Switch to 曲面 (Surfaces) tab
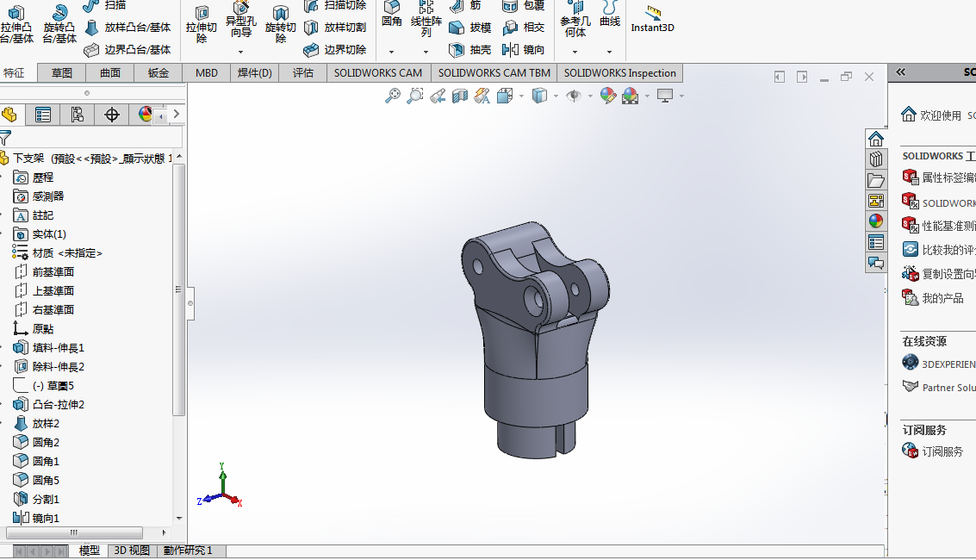 click(110, 72)
